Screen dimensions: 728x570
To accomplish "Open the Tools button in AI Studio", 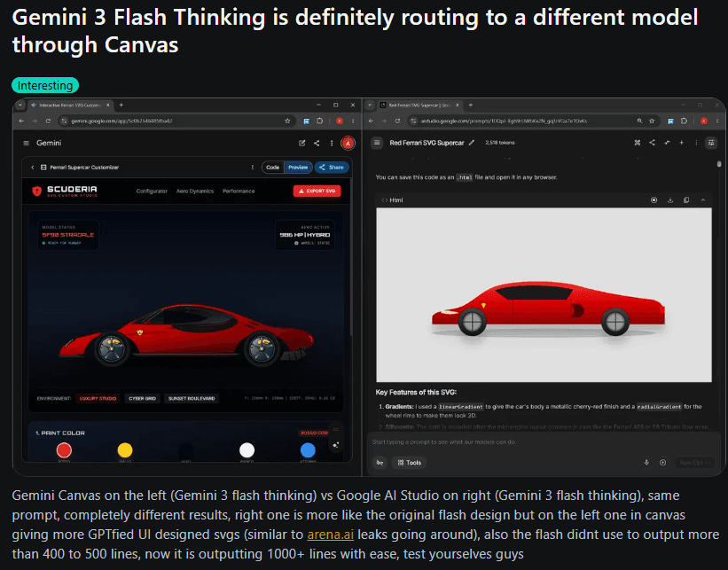I will tap(410, 463).
